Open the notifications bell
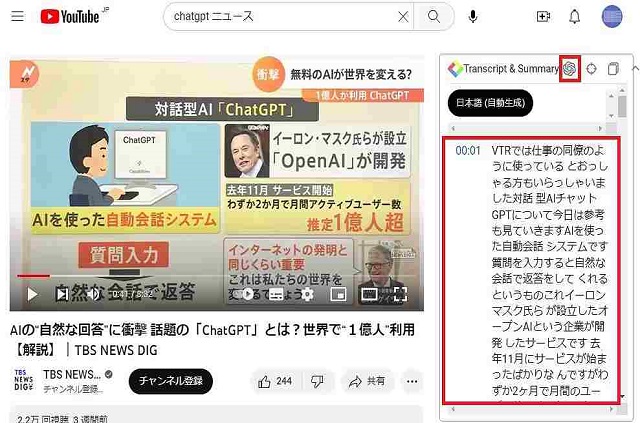Screen dimensions: 640x423 (574, 16)
